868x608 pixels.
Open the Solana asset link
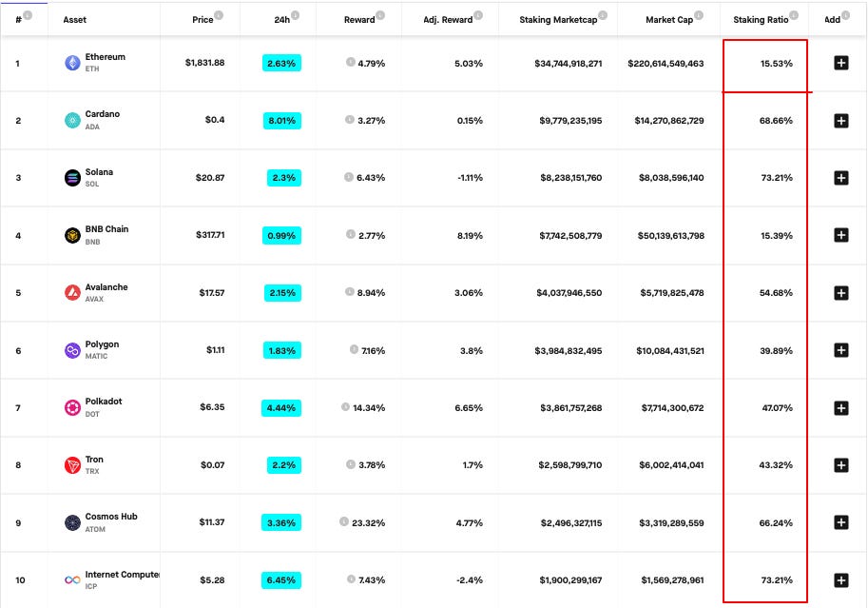coord(99,172)
